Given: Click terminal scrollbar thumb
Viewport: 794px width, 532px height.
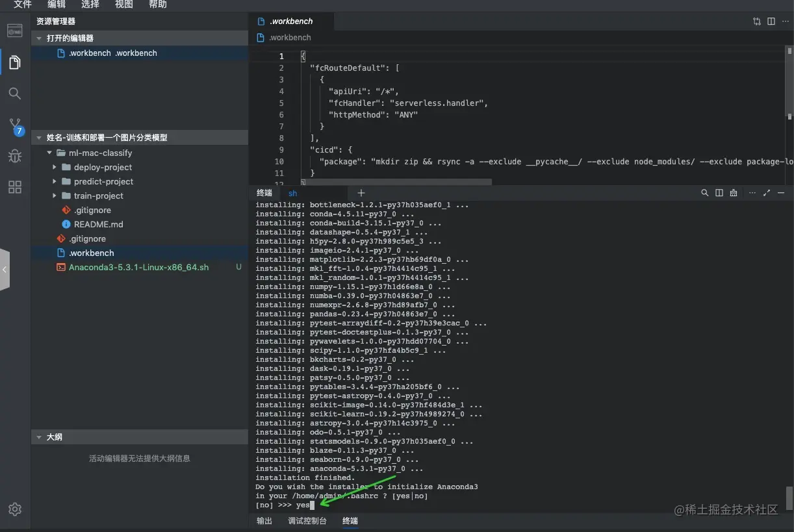Looking at the screenshot, I should coord(789,498).
